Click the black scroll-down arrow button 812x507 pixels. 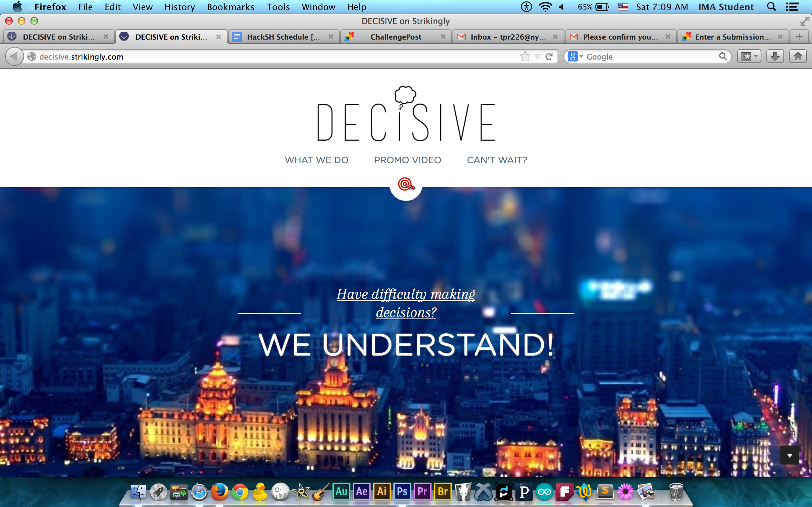789,455
